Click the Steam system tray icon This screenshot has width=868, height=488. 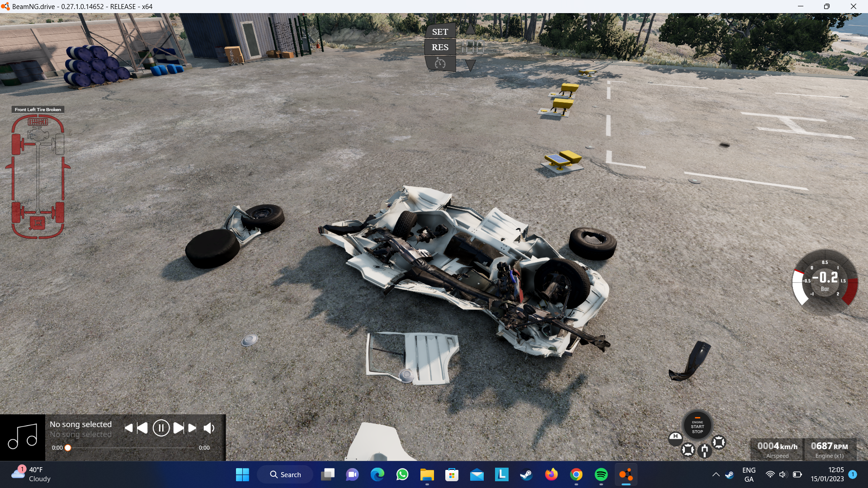[x=729, y=474]
